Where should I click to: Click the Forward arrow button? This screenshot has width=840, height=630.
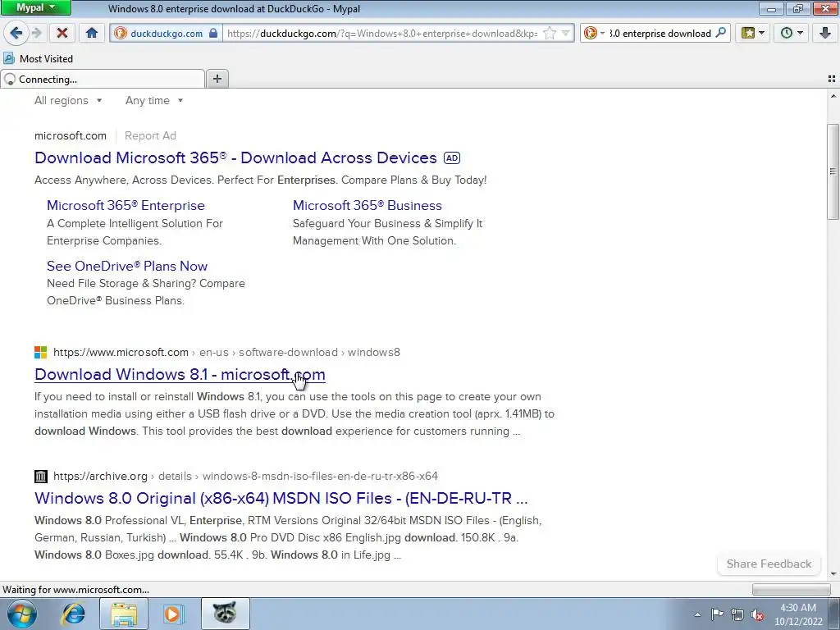pos(36,33)
